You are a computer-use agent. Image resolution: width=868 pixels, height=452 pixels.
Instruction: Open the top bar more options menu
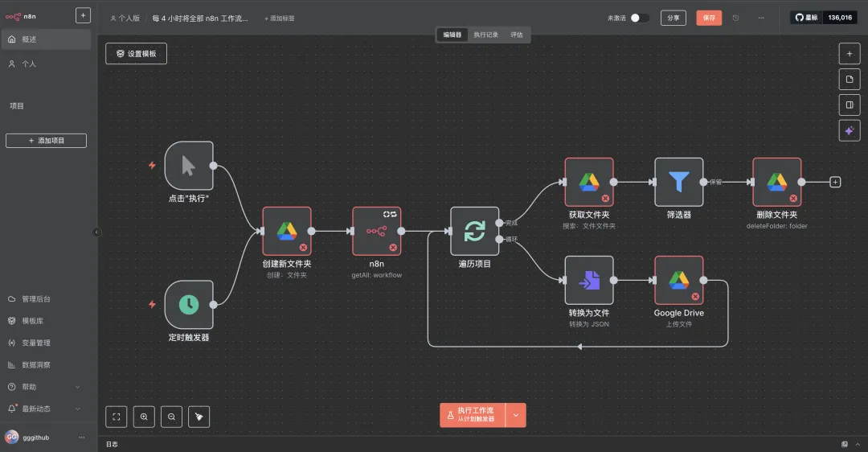click(x=761, y=18)
